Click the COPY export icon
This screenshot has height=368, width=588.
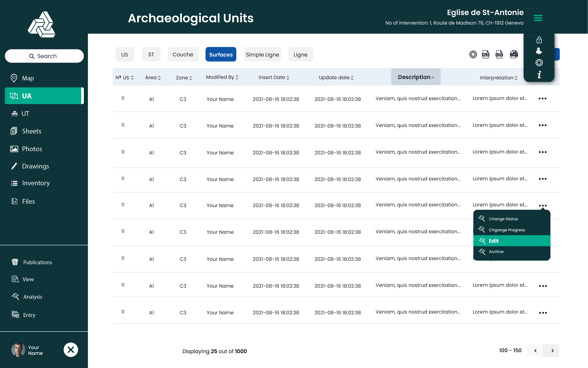(x=514, y=54)
